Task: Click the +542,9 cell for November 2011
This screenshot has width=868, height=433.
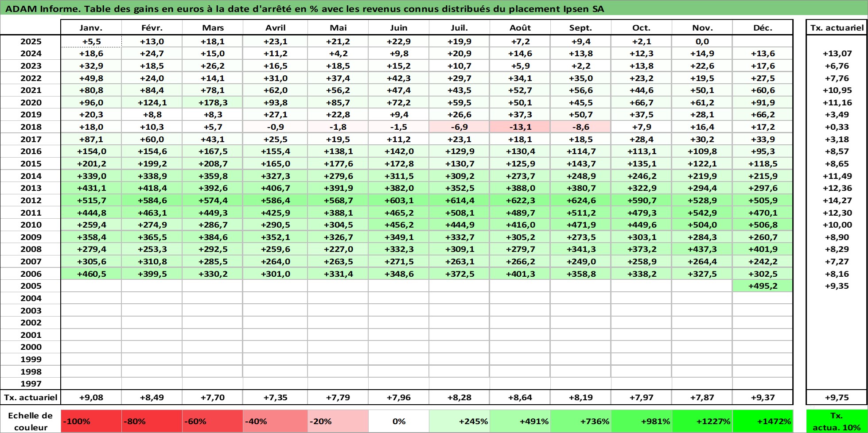Action: [x=702, y=213]
